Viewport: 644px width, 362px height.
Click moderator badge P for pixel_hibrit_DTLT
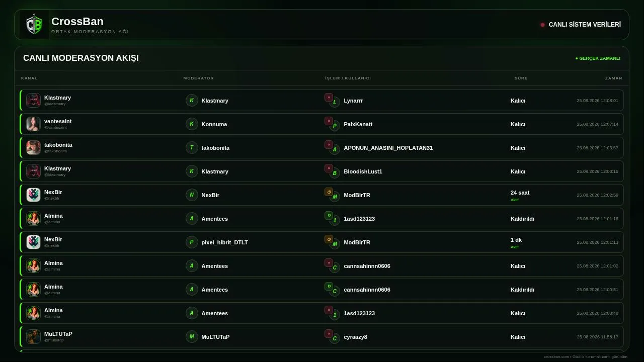tap(192, 242)
